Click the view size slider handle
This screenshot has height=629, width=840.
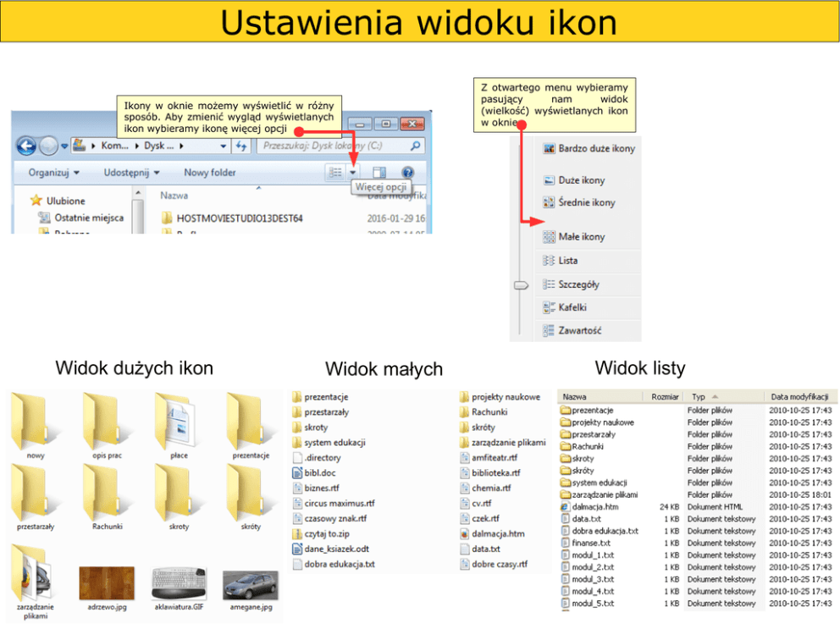521,286
